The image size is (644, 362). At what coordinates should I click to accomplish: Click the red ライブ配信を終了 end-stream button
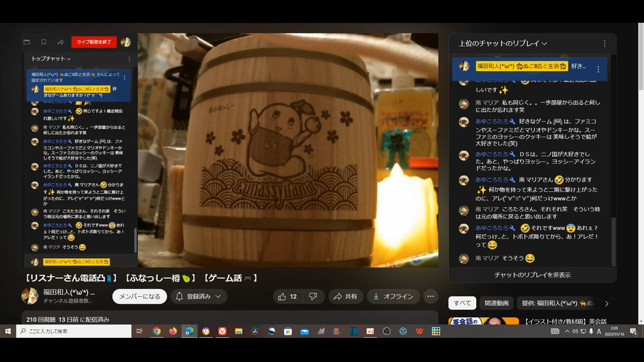94,42
